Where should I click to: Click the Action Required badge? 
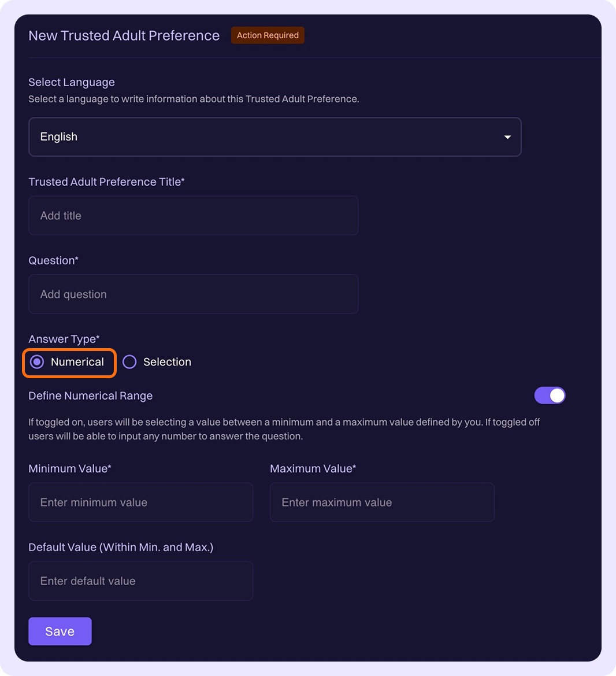[268, 35]
